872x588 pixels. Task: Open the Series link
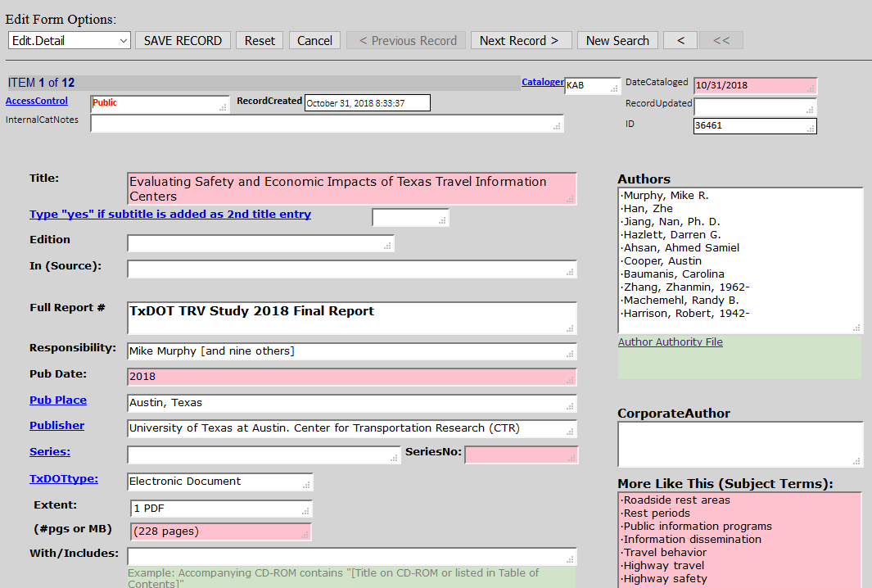tap(50, 452)
